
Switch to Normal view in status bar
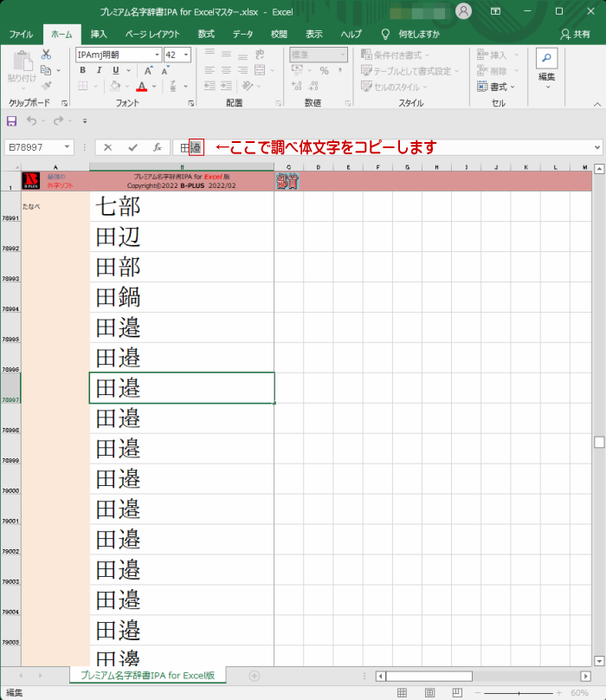(x=402, y=693)
